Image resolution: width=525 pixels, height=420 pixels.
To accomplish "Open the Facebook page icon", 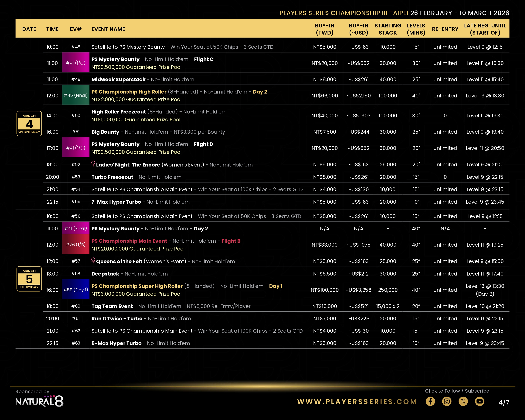I will [430, 401].
